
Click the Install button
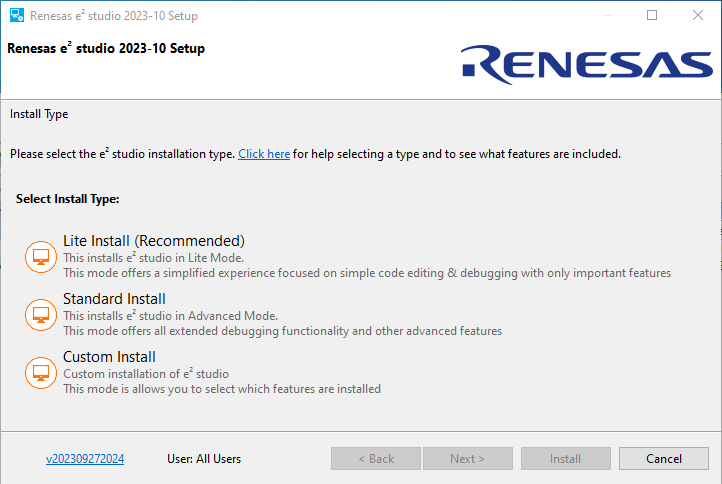[565, 459]
